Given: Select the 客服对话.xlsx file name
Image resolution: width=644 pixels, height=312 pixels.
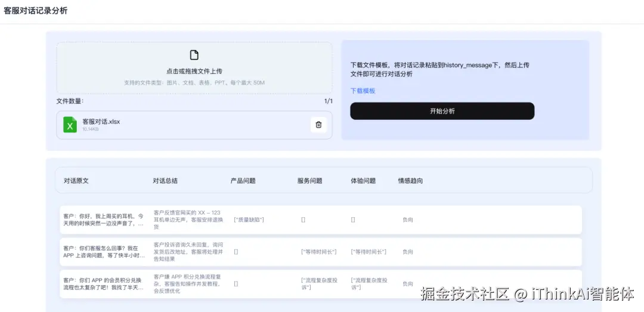Looking at the screenshot, I should (101, 122).
